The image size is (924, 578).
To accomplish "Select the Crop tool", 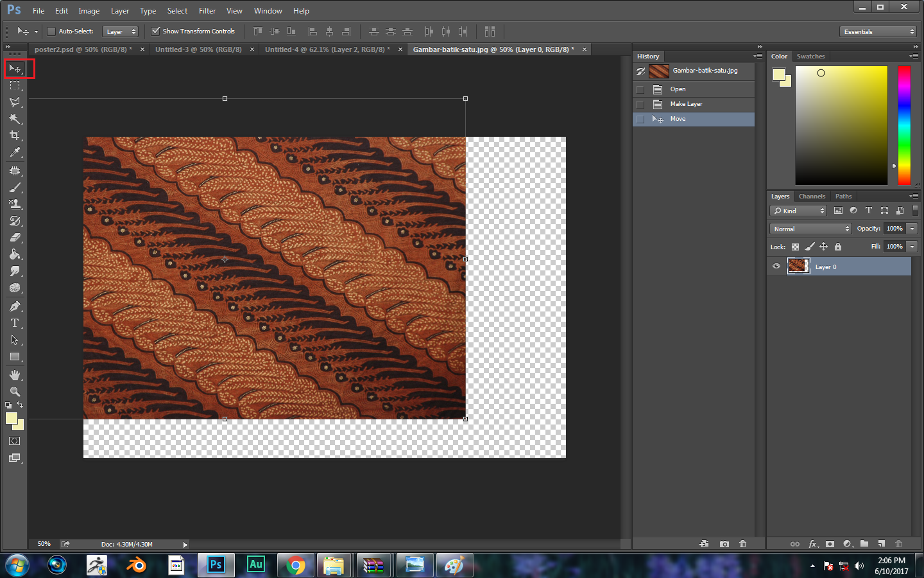I will click(14, 136).
